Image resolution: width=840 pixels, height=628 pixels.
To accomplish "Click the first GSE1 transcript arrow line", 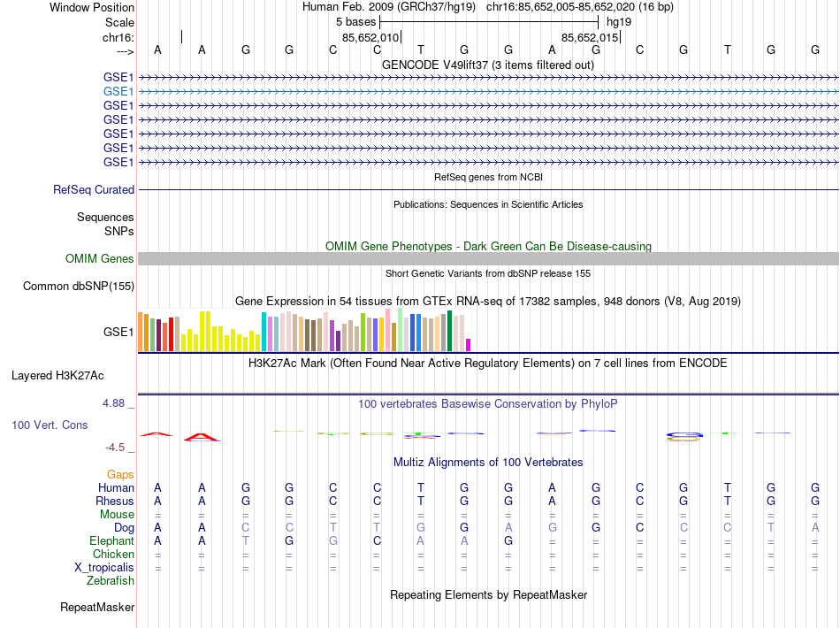I will tap(488, 78).
